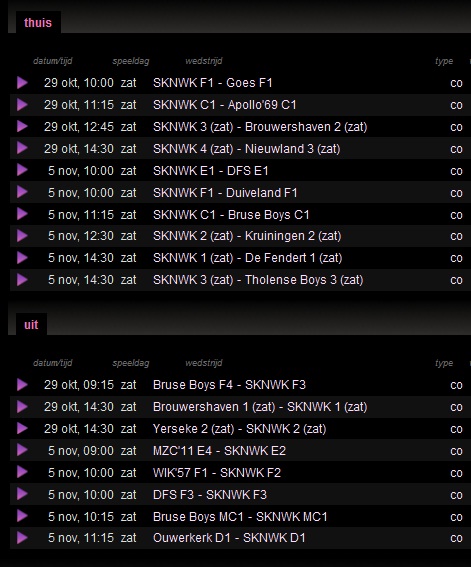This screenshot has height=567, width=471.
Task: Expand Yerseke 2 - SKNWK 2 row arrow
Action: coord(22,429)
